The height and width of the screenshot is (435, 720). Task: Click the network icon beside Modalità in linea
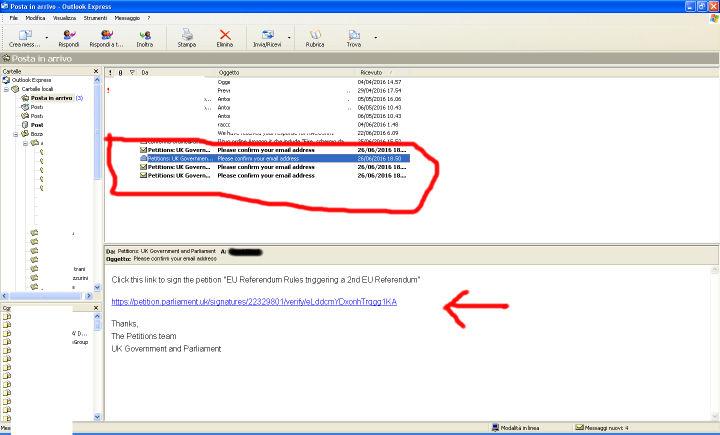(495, 428)
